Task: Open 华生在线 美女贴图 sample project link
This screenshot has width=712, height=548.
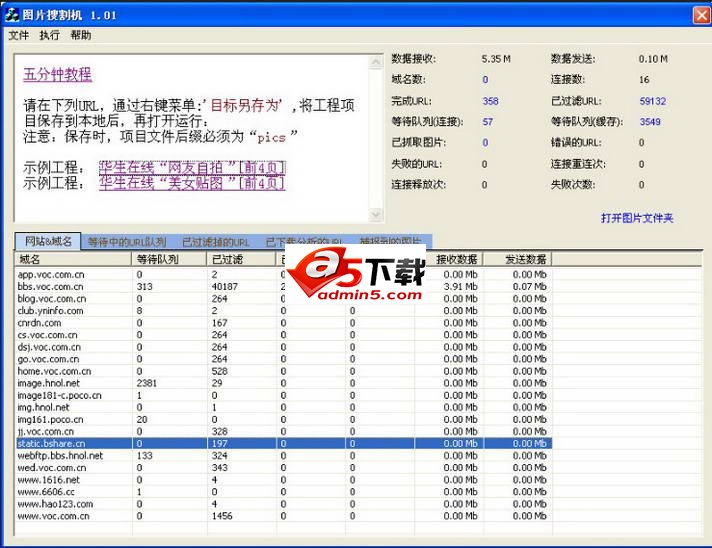Action: pyautogui.click(x=192, y=183)
